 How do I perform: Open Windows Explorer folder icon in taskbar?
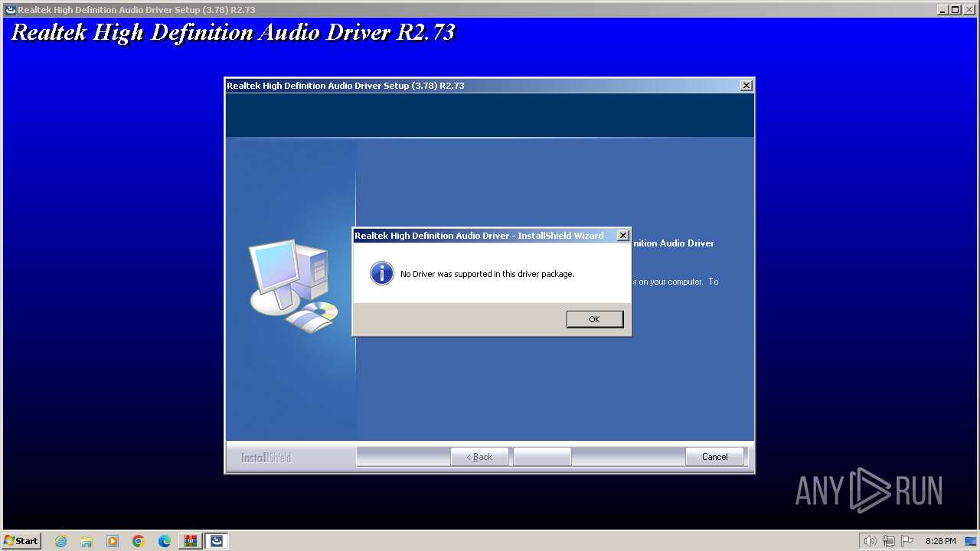click(x=87, y=541)
